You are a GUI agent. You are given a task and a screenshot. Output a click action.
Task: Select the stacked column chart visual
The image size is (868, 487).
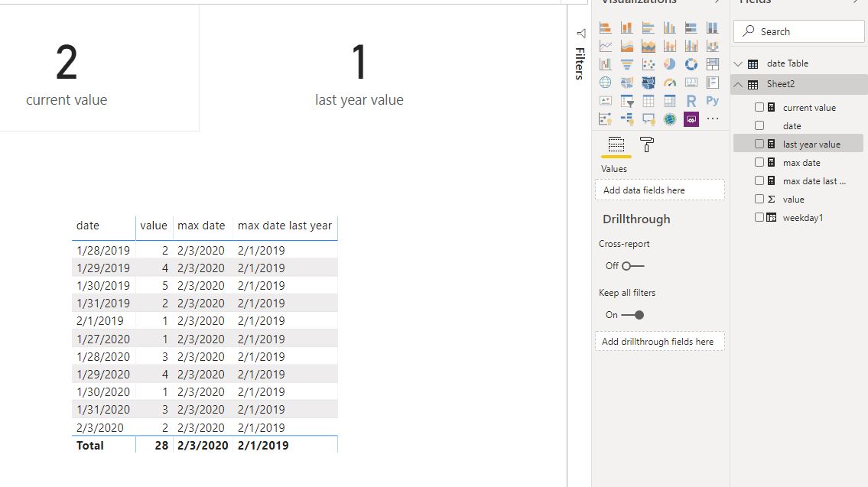(626, 28)
